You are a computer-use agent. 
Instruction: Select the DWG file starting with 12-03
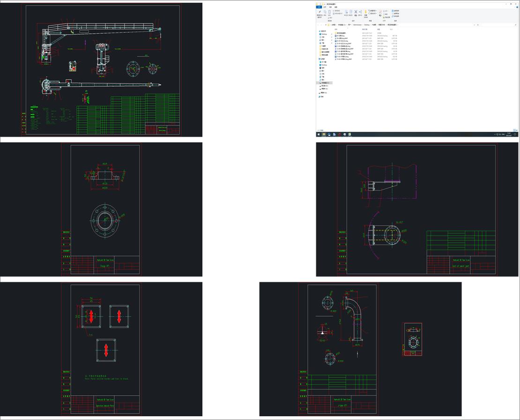pyautogui.click(x=343, y=46)
